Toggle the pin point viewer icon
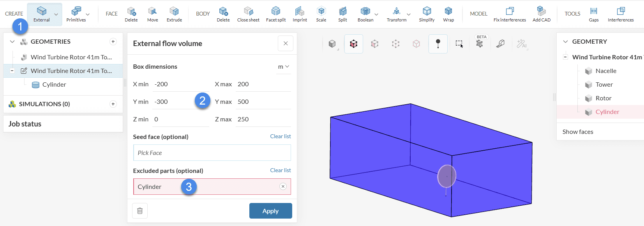 (438, 44)
